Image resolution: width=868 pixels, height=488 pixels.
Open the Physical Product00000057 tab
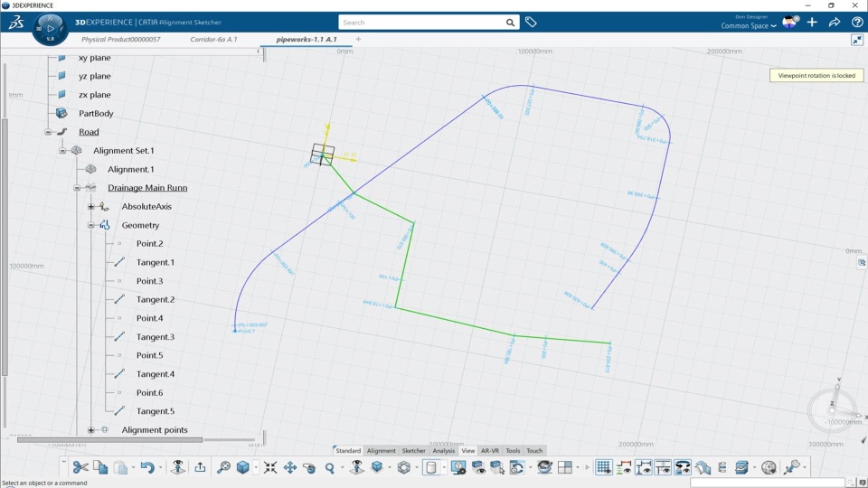[120, 39]
